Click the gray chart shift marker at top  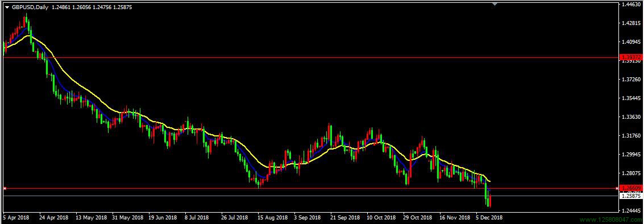tap(495, 4)
